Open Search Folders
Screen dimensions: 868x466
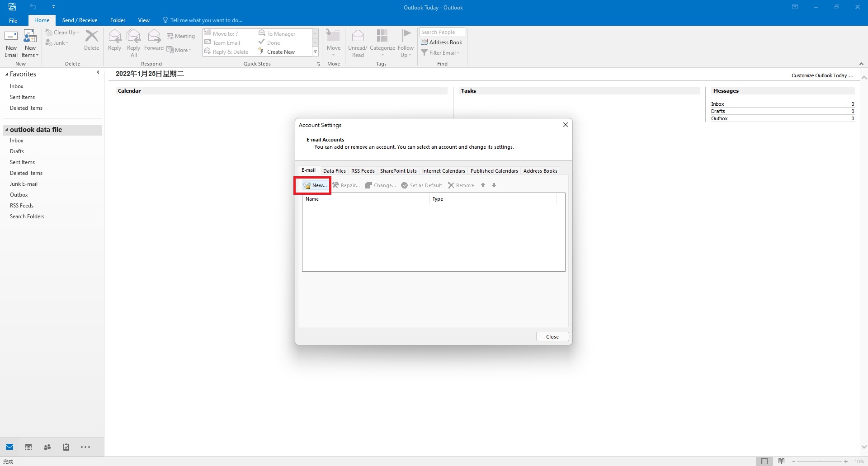click(x=27, y=217)
